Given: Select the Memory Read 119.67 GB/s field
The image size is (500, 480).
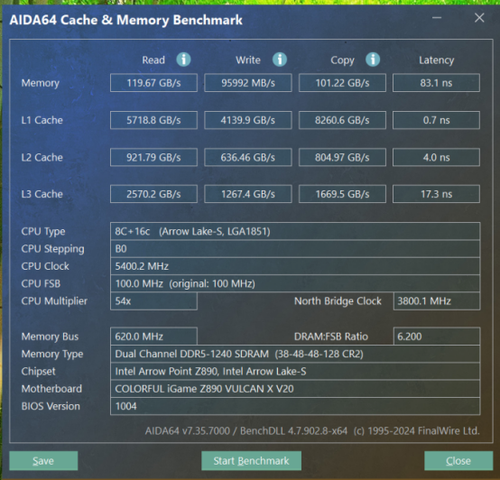Looking at the screenshot, I should tap(154, 83).
